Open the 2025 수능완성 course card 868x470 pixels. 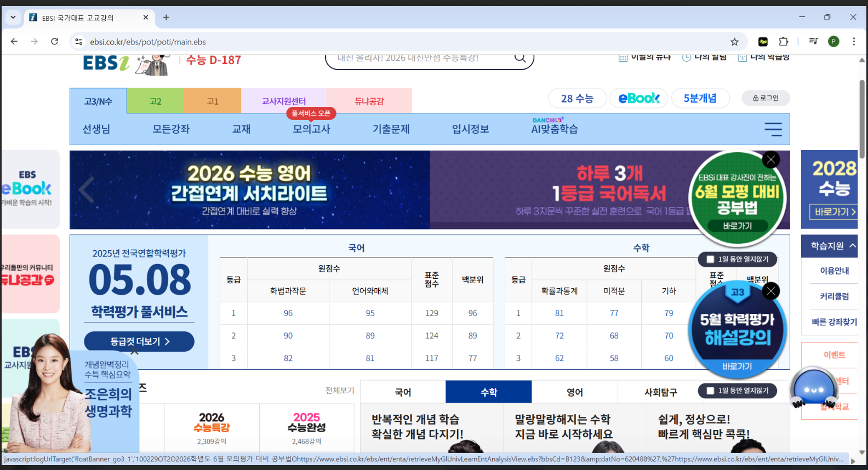[306, 428]
